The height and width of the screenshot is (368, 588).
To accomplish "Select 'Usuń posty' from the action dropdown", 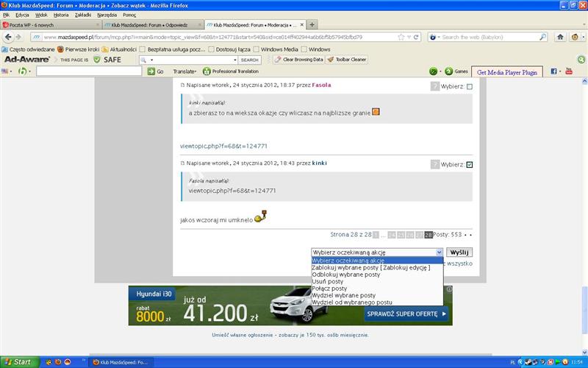I will (x=327, y=281).
